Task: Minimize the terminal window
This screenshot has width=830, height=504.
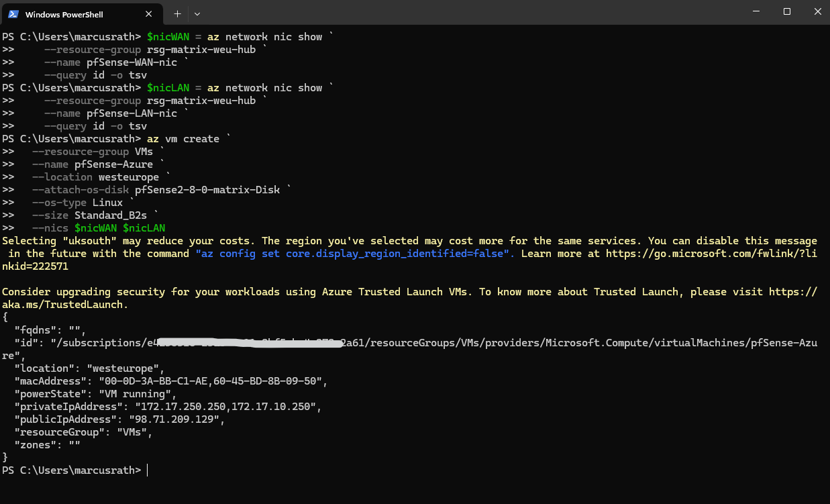Action: click(756, 11)
